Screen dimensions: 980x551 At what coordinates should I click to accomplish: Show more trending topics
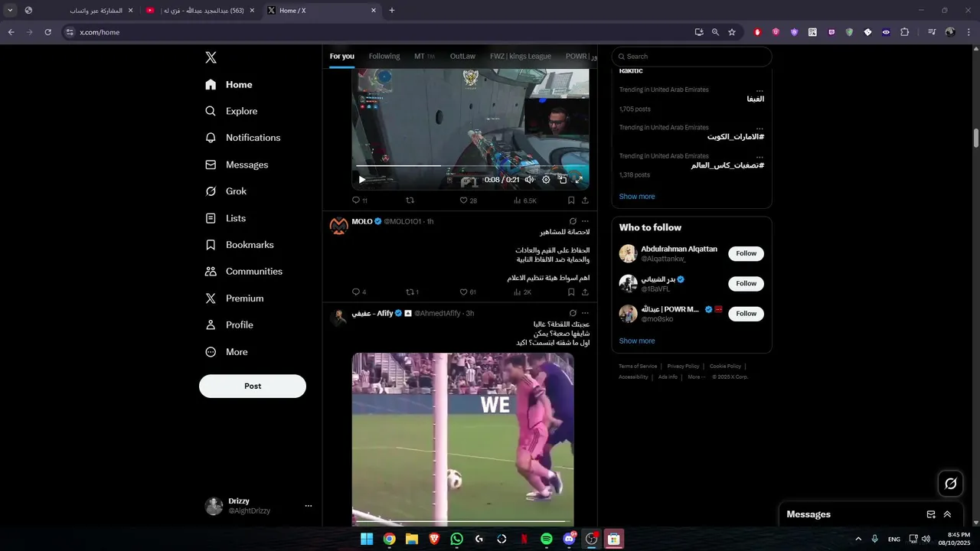click(x=637, y=197)
